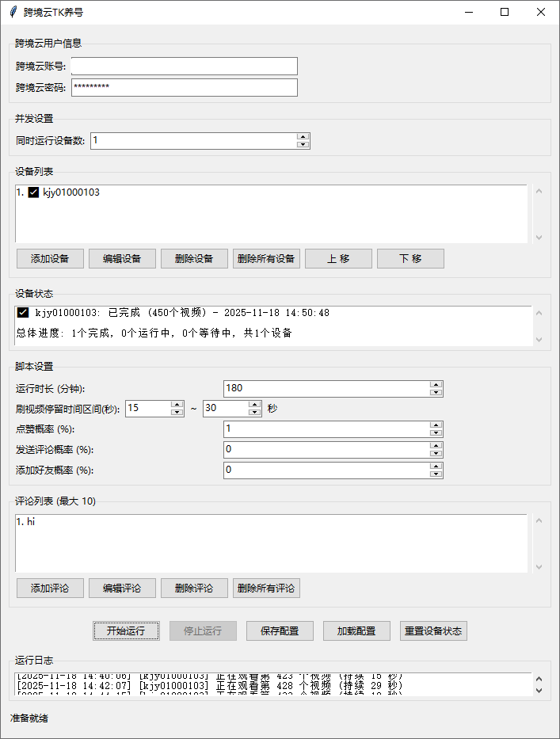Click the 编辑设备 button
This screenshot has width=560, height=739.
pos(122,259)
